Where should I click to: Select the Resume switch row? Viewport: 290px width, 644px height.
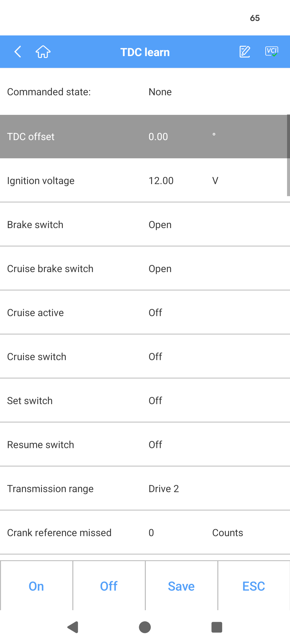click(145, 445)
